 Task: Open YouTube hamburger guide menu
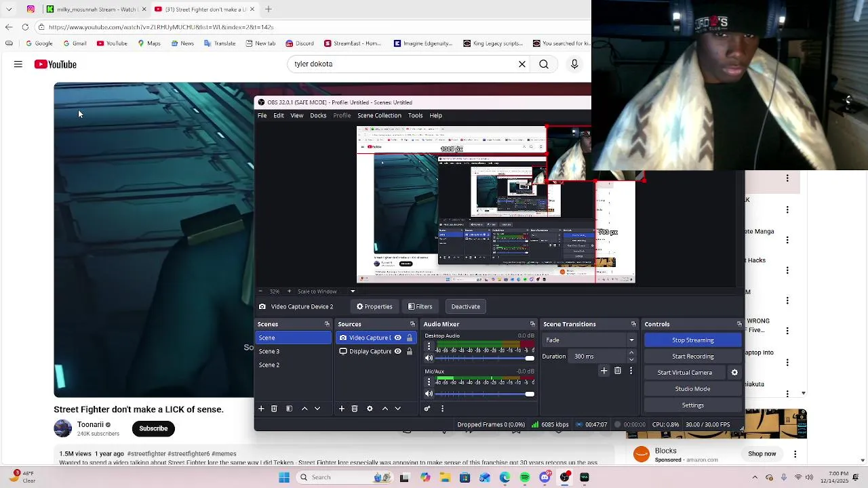pyautogui.click(x=18, y=64)
